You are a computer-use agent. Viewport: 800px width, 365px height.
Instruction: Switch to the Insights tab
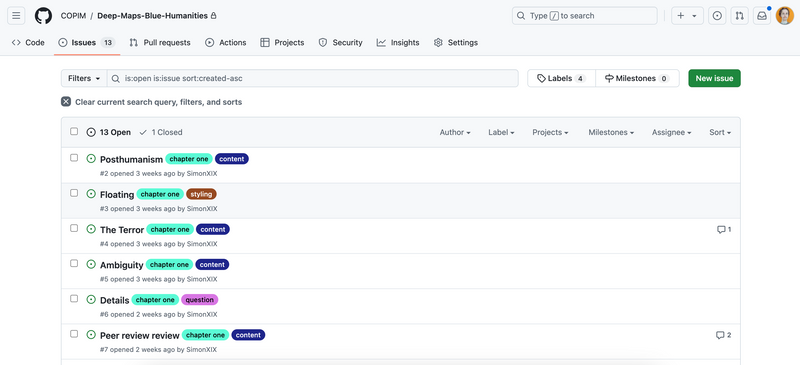click(398, 42)
